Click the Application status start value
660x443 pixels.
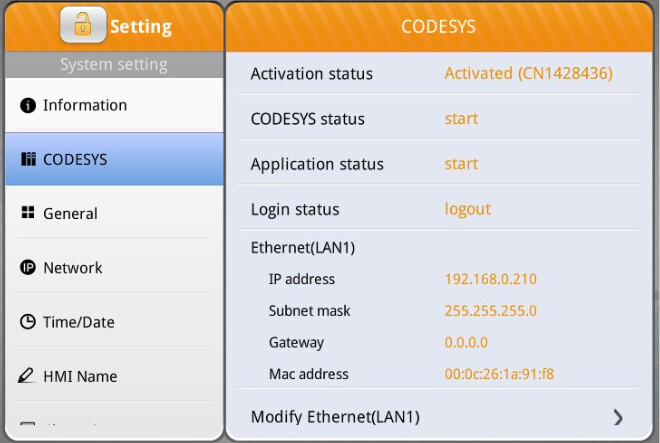(x=461, y=164)
